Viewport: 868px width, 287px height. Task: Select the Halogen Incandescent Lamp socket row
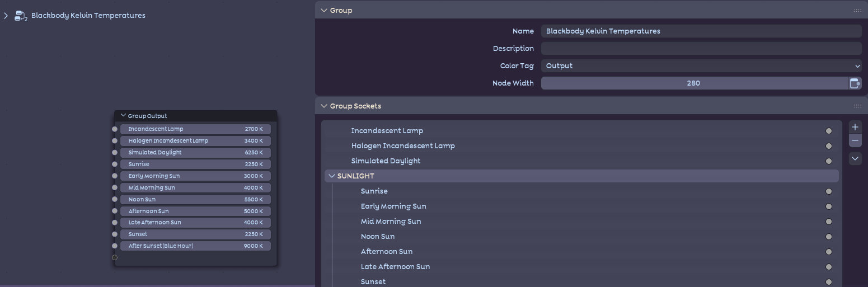pos(581,146)
